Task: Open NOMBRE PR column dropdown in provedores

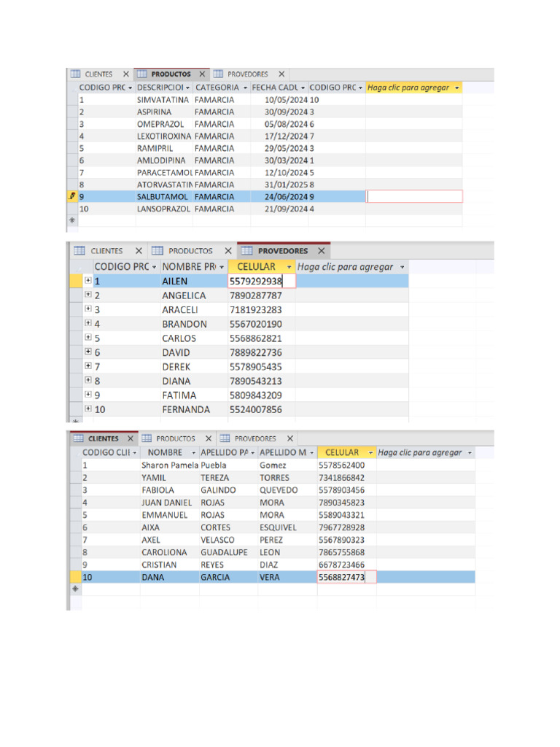Action: [222, 267]
